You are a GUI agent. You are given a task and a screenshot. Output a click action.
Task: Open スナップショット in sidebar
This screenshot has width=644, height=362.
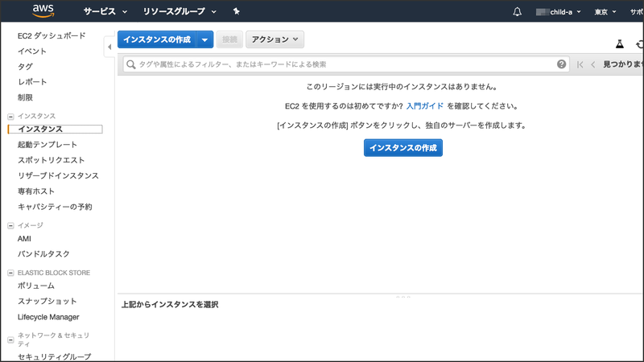pyautogui.click(x=47, y=301)
